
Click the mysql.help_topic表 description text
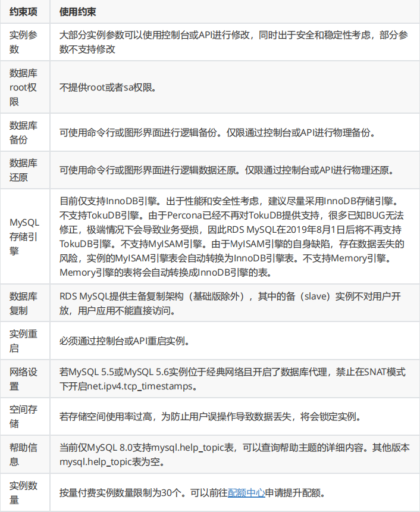(x=234, y=454)
